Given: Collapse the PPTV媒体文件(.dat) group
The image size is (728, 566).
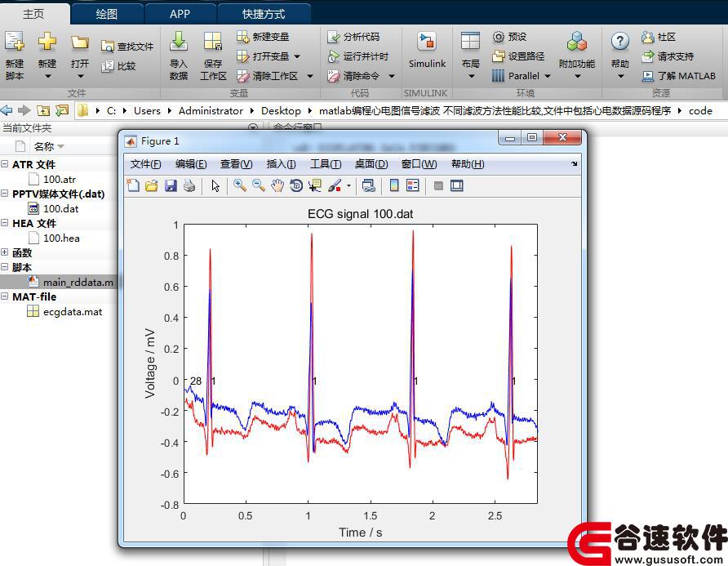Looking at the screenshot, I should click(x=5, y=194).
